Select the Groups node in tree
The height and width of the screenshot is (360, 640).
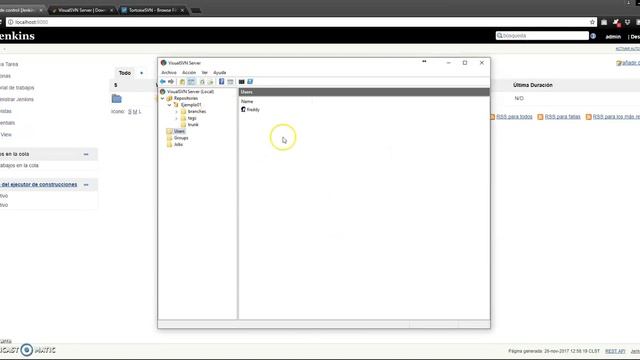181,138
